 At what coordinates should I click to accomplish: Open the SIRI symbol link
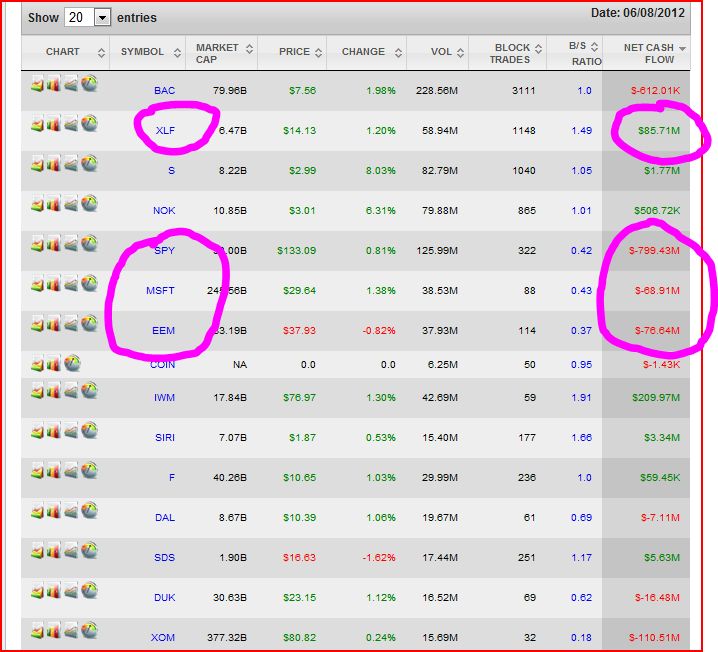[x=165, y=438]
